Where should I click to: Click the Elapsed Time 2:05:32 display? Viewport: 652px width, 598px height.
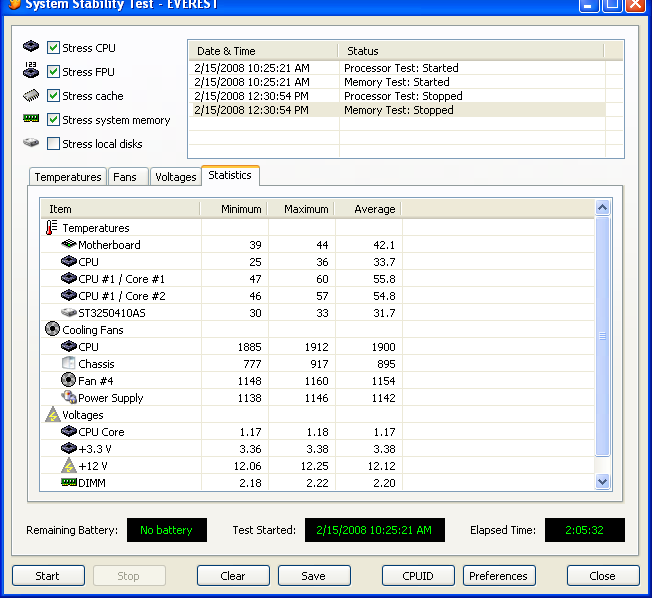585,530
